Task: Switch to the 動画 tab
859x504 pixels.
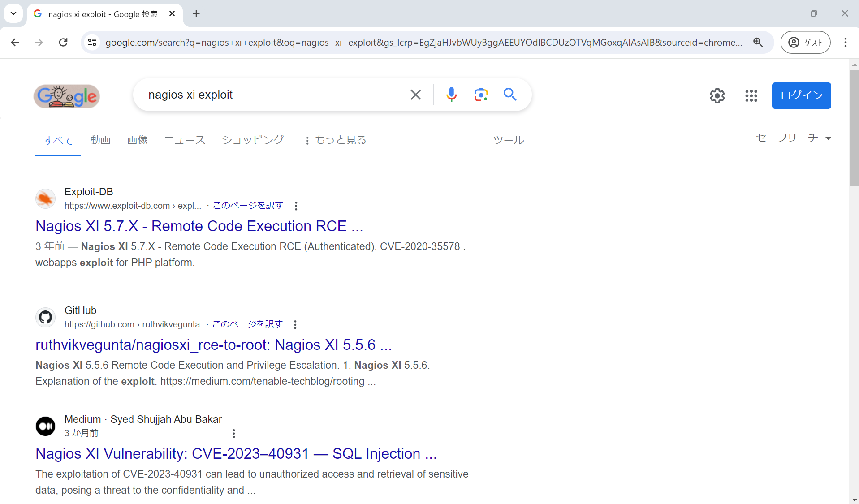Action: pos(100,140)
